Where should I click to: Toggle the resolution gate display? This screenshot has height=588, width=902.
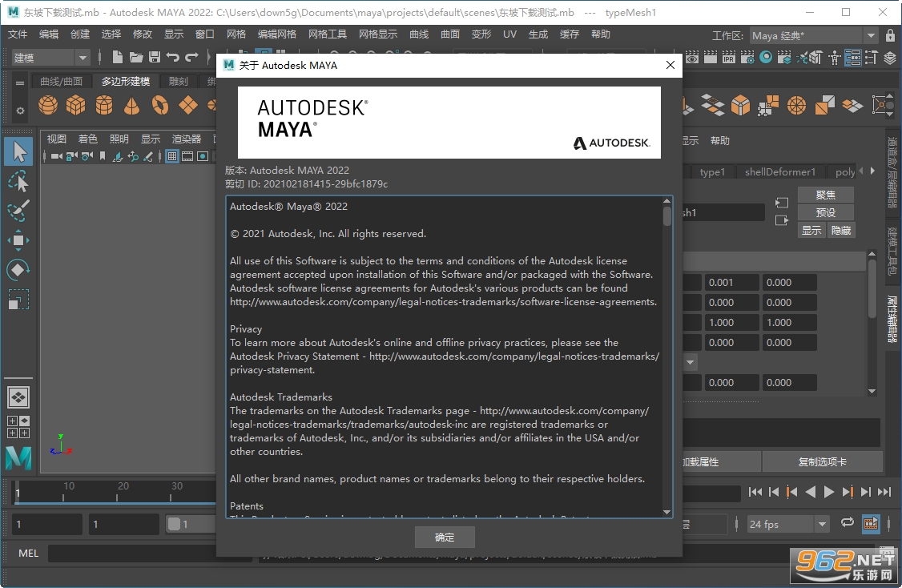[203, 156]
